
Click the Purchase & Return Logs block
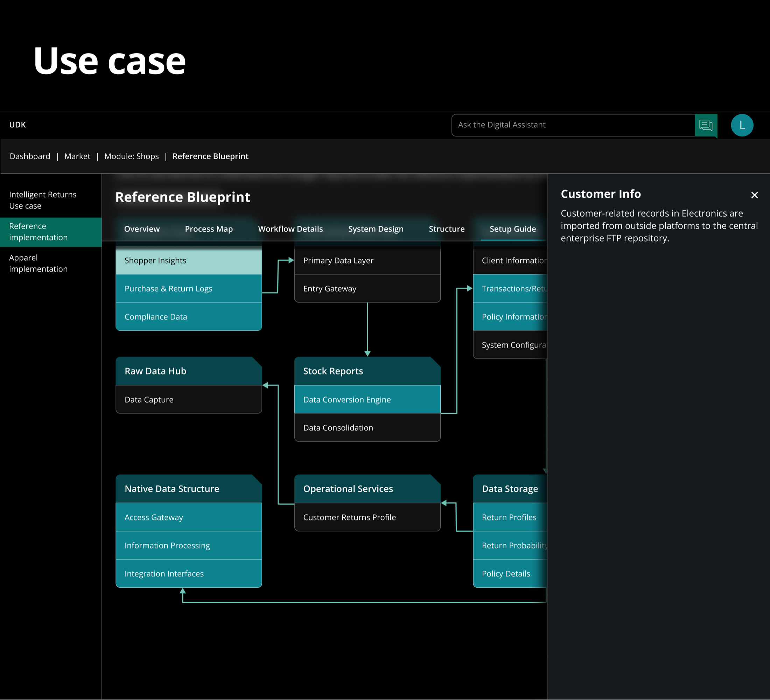pyautogui.click(x=189, y=289)
